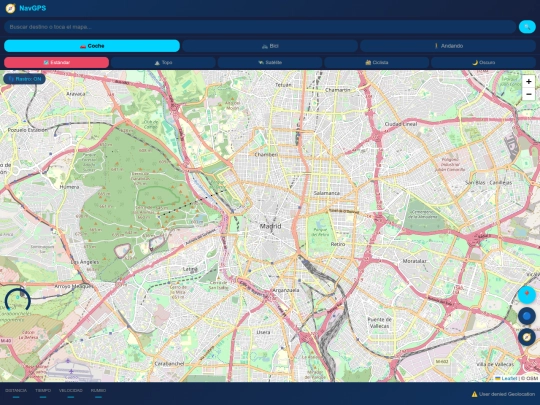Click the Usera map label

(263, 332)
